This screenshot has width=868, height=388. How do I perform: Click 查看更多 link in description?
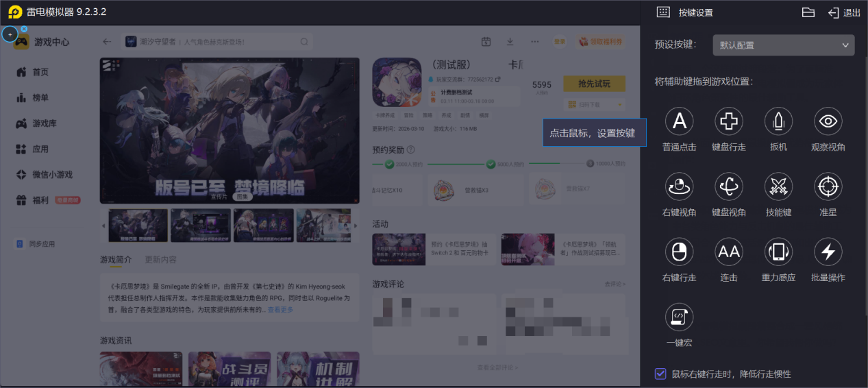pyautogui.click(x=280, y=310)
